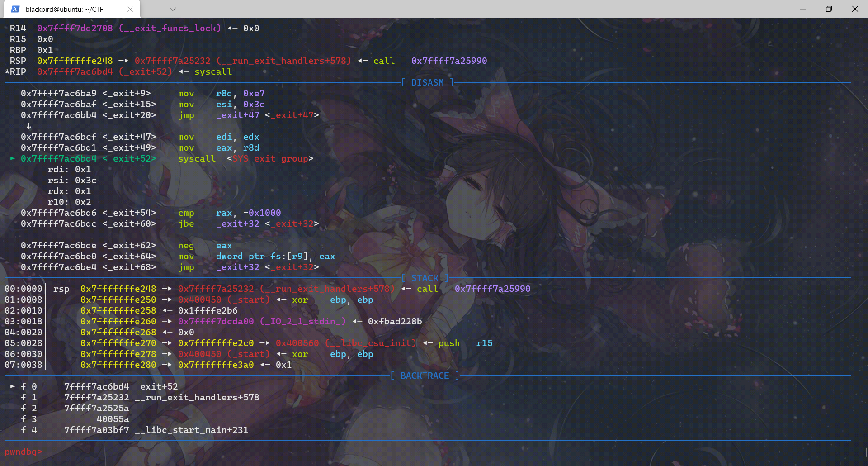Click the rsi: 0x3c syscall argument

pyautogui.click(x=72, y=180)
